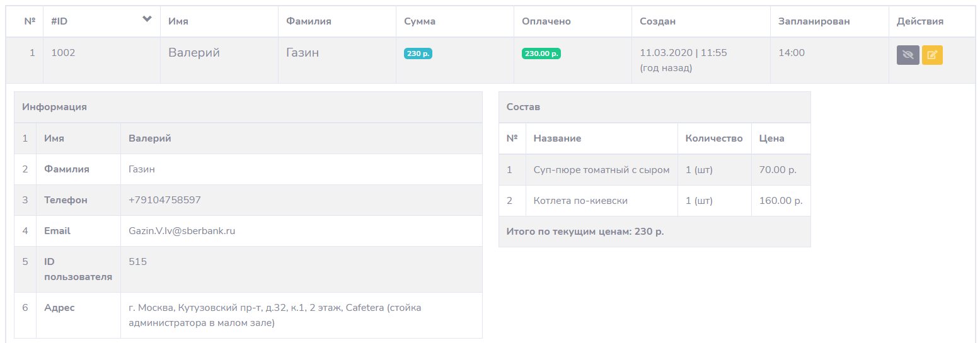Click the blue 230 р. sum badge

[x=418, y=53]
